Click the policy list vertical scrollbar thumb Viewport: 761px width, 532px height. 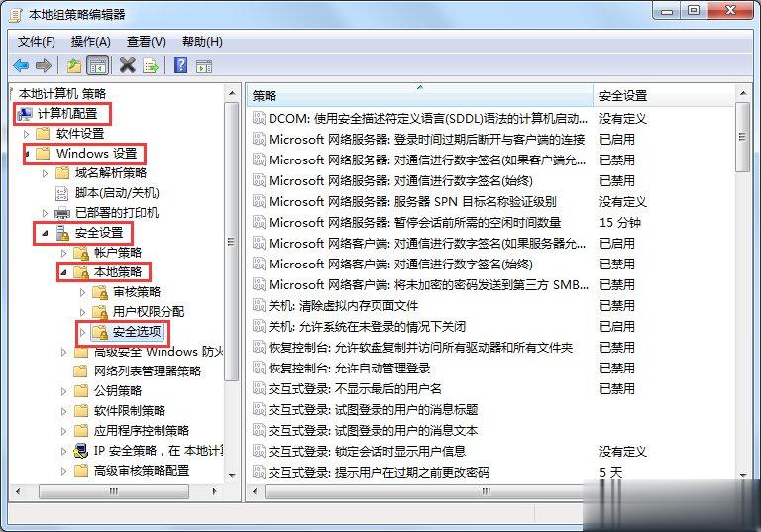point(742,137)
